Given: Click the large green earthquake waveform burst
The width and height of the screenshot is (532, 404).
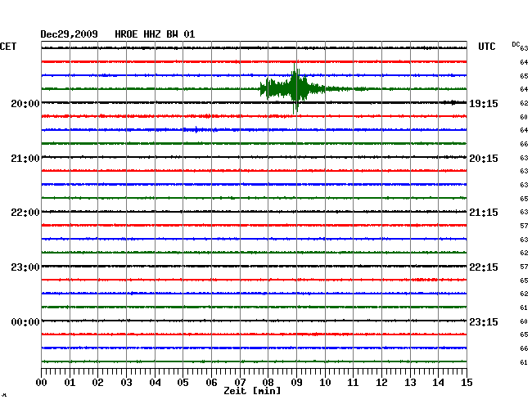Looking at the screenshot, I should pos(295,88).
